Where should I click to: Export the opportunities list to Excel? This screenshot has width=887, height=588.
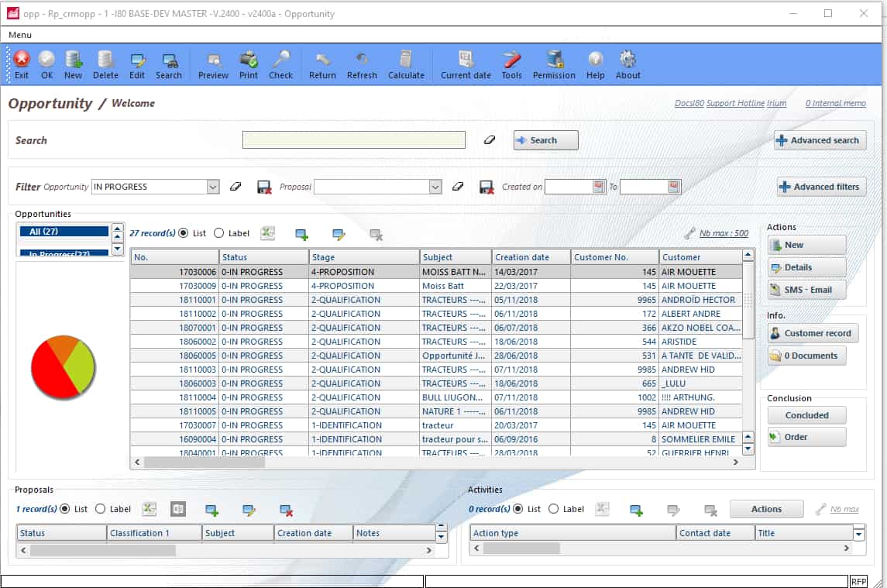pos(268,232)
